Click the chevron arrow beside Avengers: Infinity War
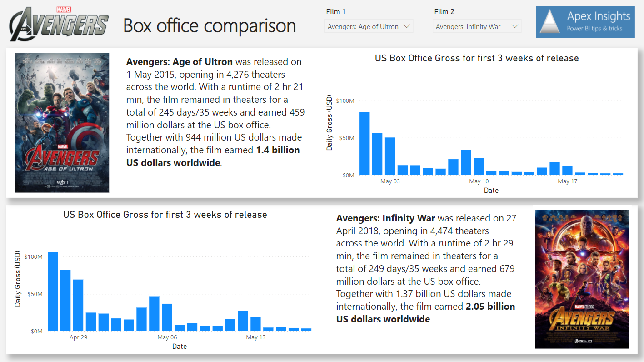The height and width of the screenshot is (362, 644). tap(514, 26)
